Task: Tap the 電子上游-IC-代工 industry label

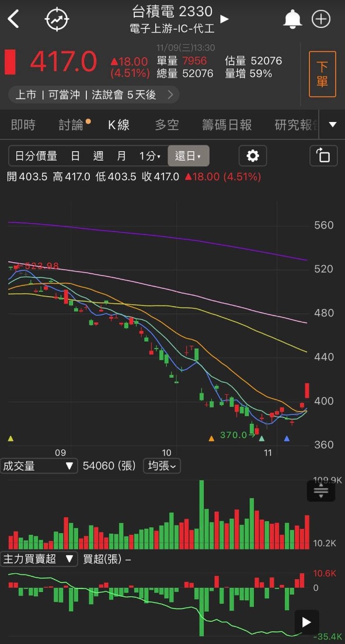Action: point(172,29)
